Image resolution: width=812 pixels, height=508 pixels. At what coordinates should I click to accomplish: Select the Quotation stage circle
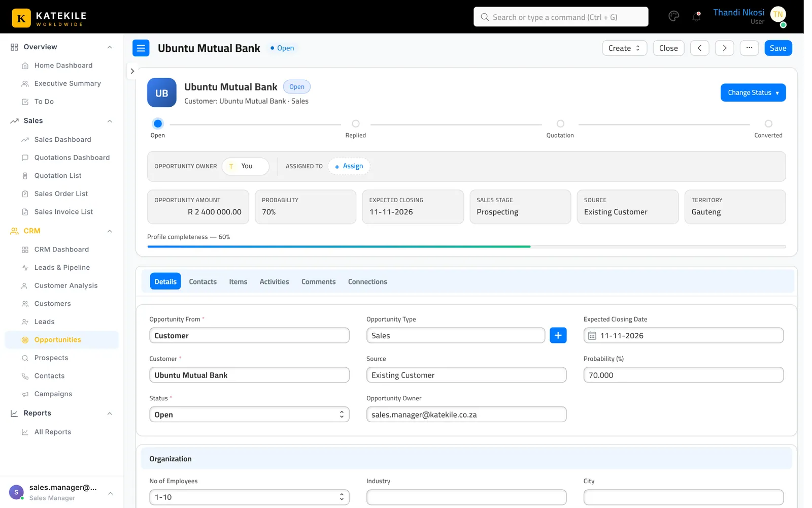[560, 123]
